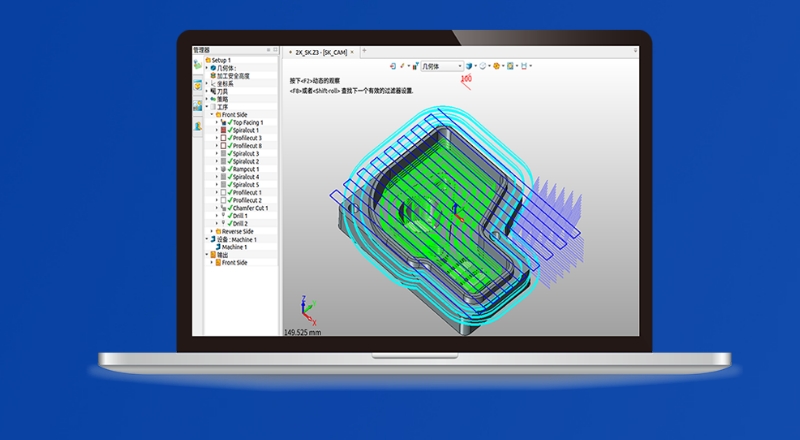The width and height of the screenshot is (800, 440).
Task: Expand the Spiralcut 1 operation node
Action: click(216, 130)
